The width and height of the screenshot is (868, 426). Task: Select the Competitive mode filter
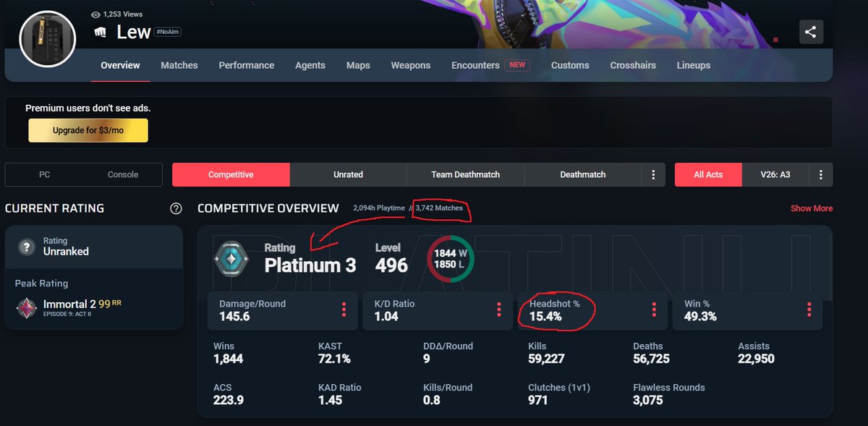[x=231, y=174]
